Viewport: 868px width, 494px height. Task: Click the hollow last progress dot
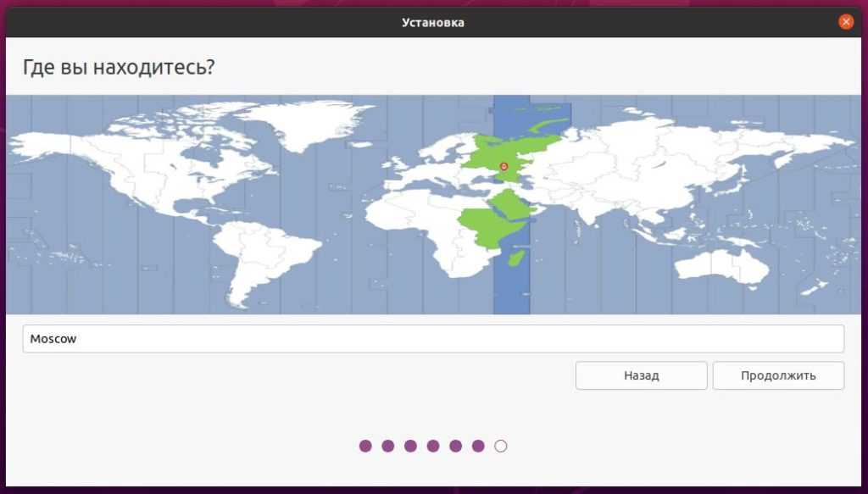pos(501,446)
